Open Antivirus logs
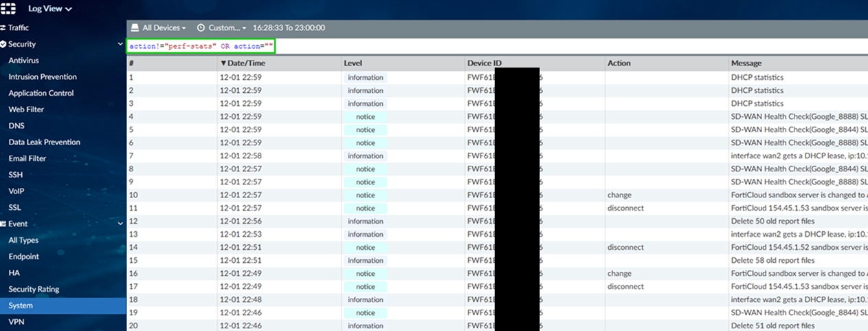The height and width of the screenshot is (331, 868). tap(23, 61)
